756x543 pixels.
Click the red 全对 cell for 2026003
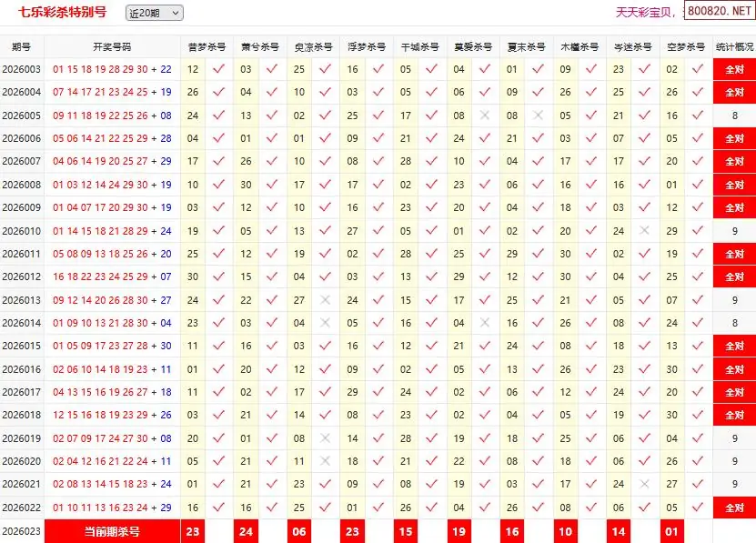click(734, 69)
